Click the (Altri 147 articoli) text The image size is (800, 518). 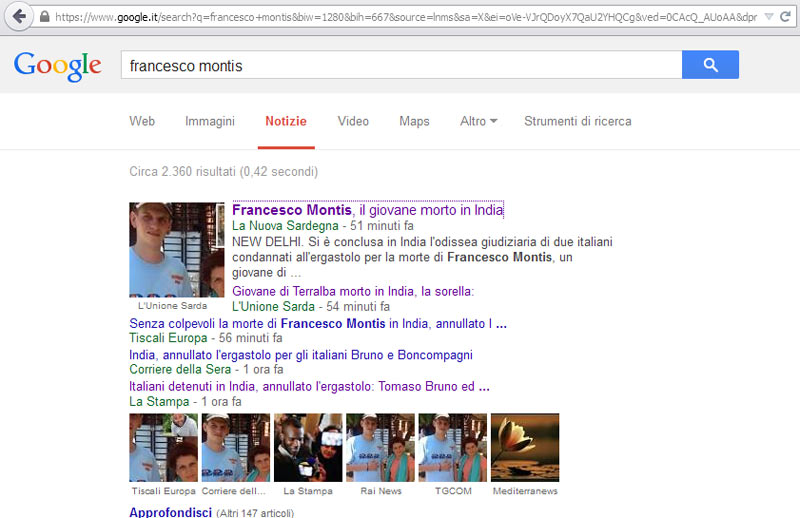point(255,513)
